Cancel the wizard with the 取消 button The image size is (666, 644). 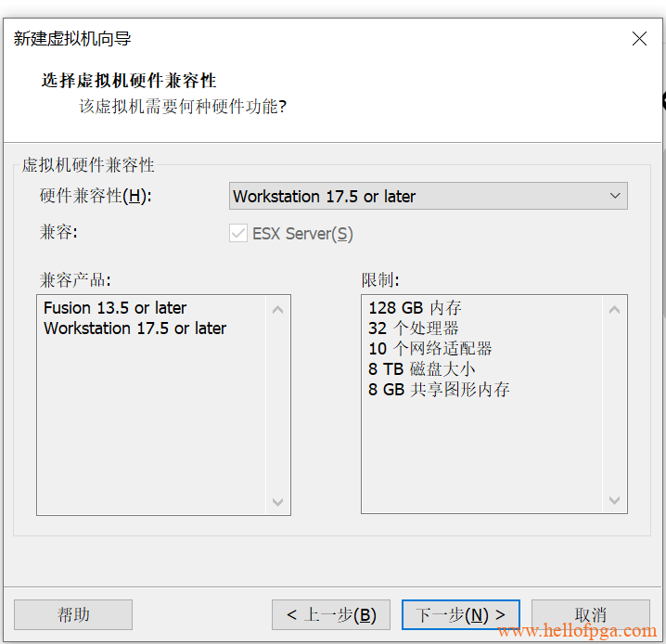590,614
